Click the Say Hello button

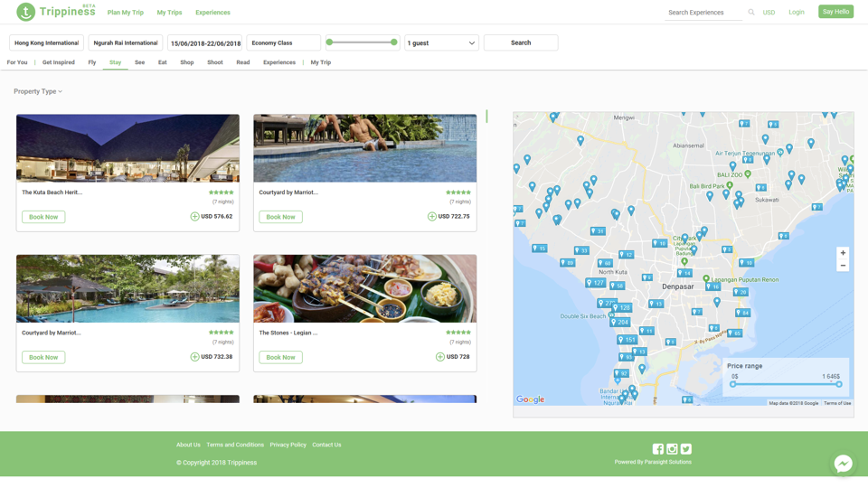[x=835, y=12]
